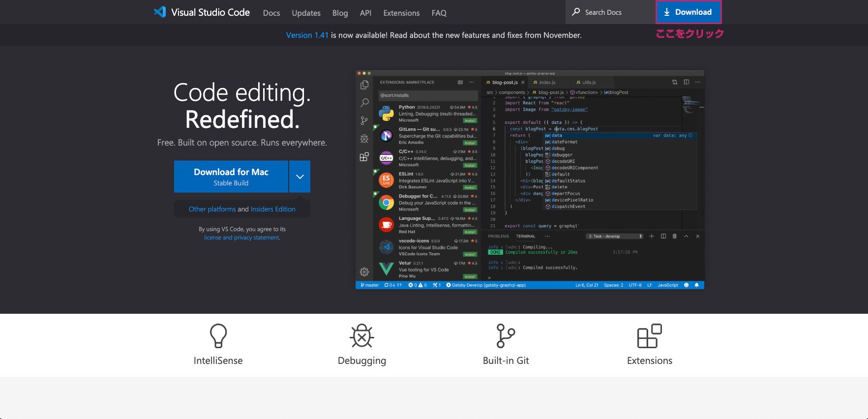Click the settings gear icon in editor screenshot
Viewport: 868px width, 419px height.
pos(364,272)
